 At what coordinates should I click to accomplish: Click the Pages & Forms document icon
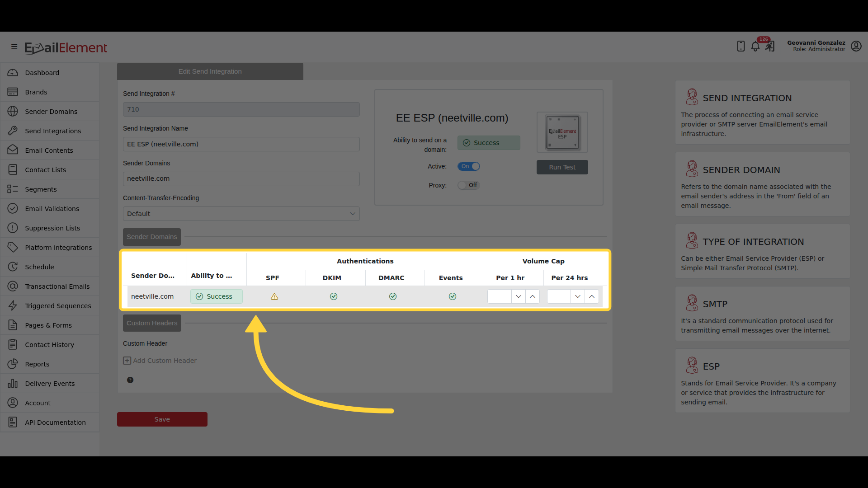click(13, 325)
